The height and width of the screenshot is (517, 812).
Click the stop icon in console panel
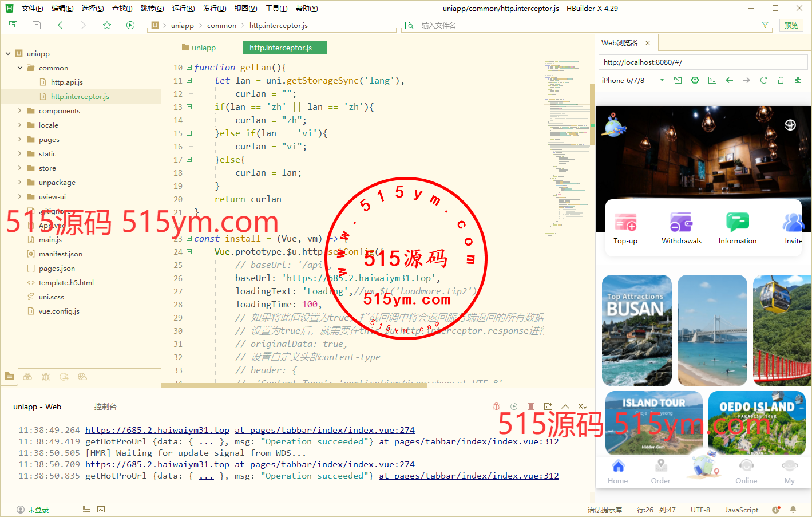pos(530,407)
